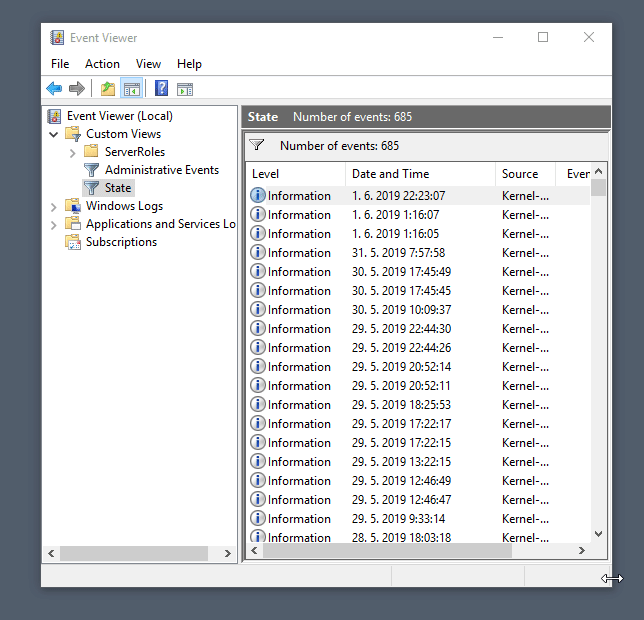Toggle the Show/Hide Console Tree button
This screenshot has width=644, height=620.
pyautogui.click(x=131, y=89)
